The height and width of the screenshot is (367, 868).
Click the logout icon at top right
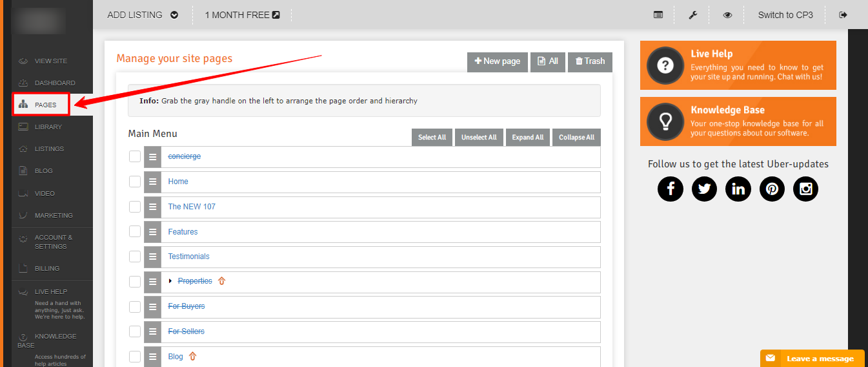[x=843, y=15]
